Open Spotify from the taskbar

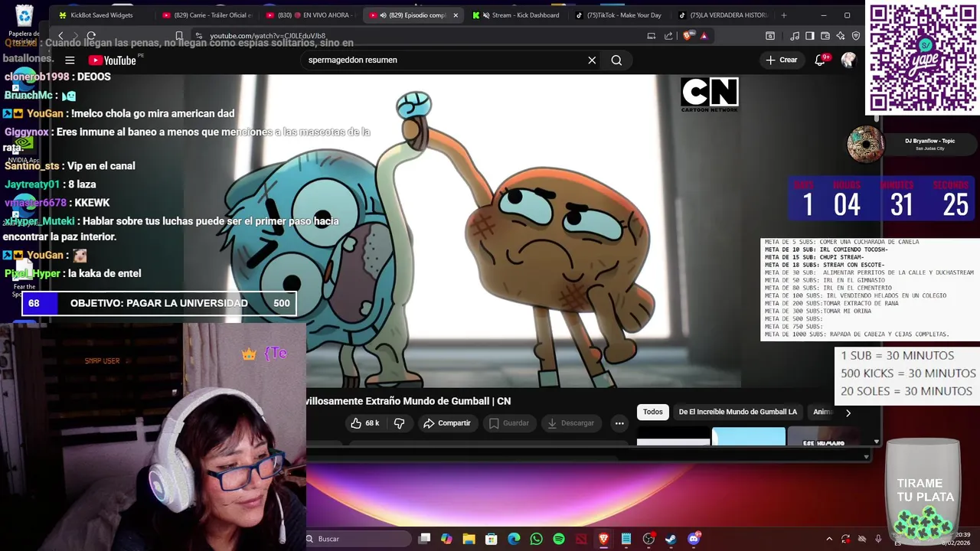pos(559,539)
